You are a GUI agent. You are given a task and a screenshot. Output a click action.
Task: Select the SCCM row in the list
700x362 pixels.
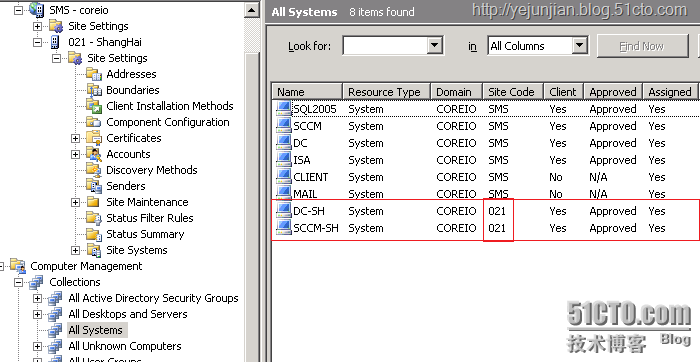[486, 126]
